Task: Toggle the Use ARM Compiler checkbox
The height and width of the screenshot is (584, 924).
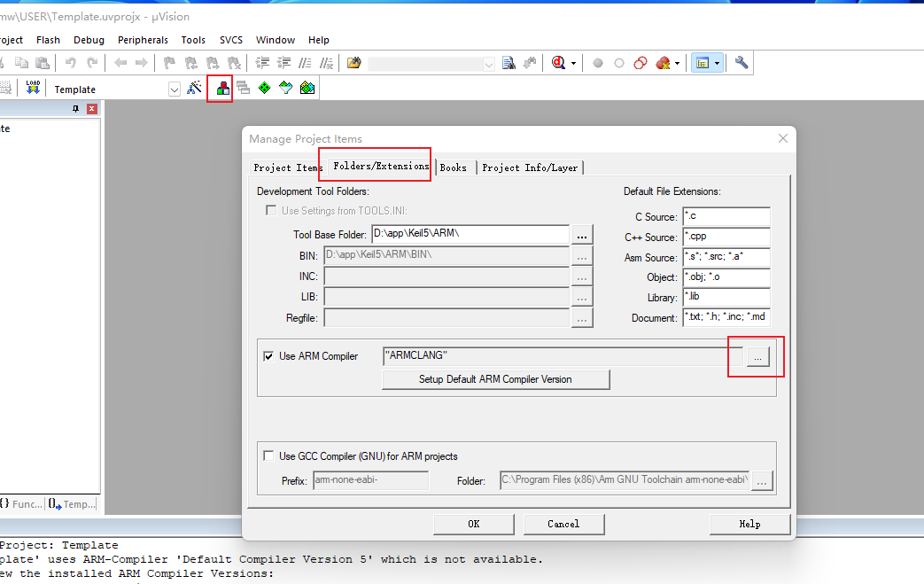Action: click(268, 356)
